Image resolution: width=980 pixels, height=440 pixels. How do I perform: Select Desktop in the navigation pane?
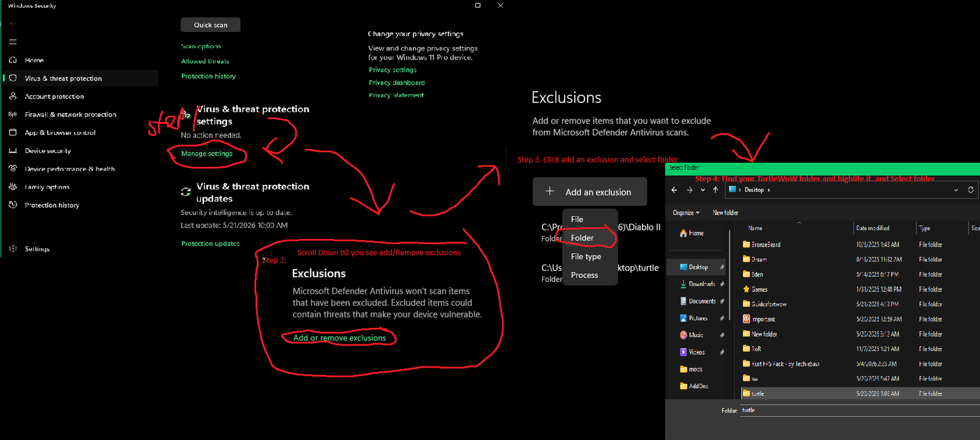(x=698, y=267)
